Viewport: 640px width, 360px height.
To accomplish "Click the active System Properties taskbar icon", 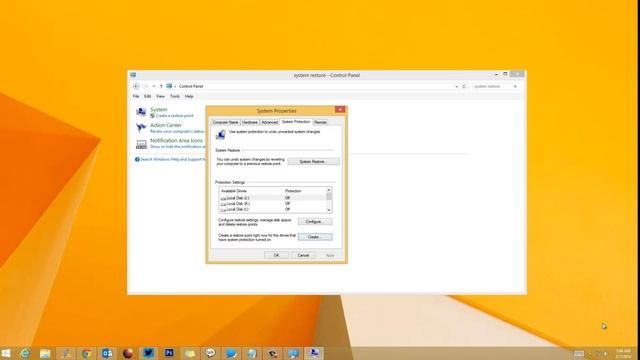I will [x=314, y=353].
